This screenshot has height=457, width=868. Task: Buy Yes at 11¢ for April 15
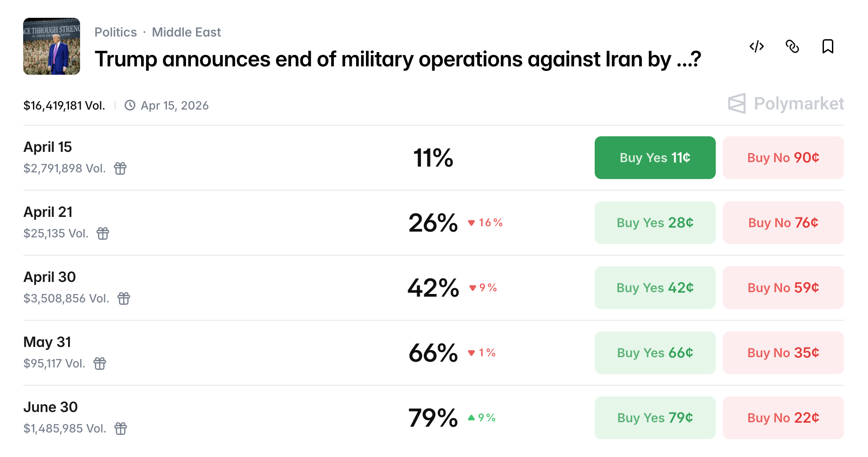655,157
